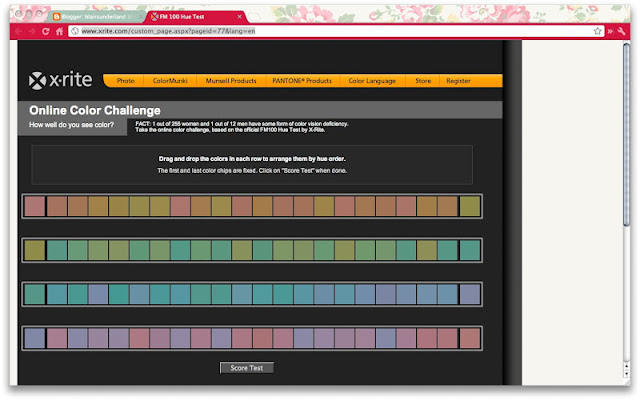The height and width of the screenshot is (400, 640).
Task: Open the Photo menu
Action: click(x=125, y=81)
